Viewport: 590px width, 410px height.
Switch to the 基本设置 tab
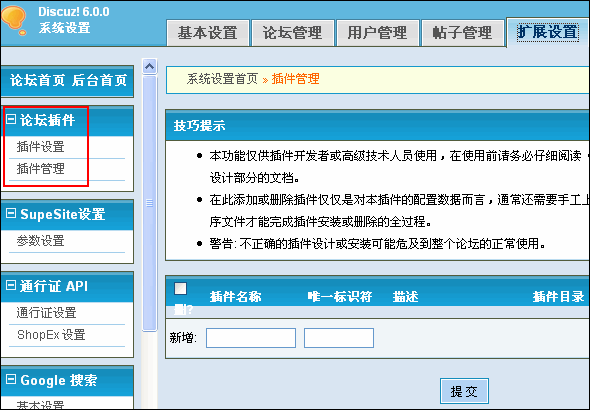(208, 33)
